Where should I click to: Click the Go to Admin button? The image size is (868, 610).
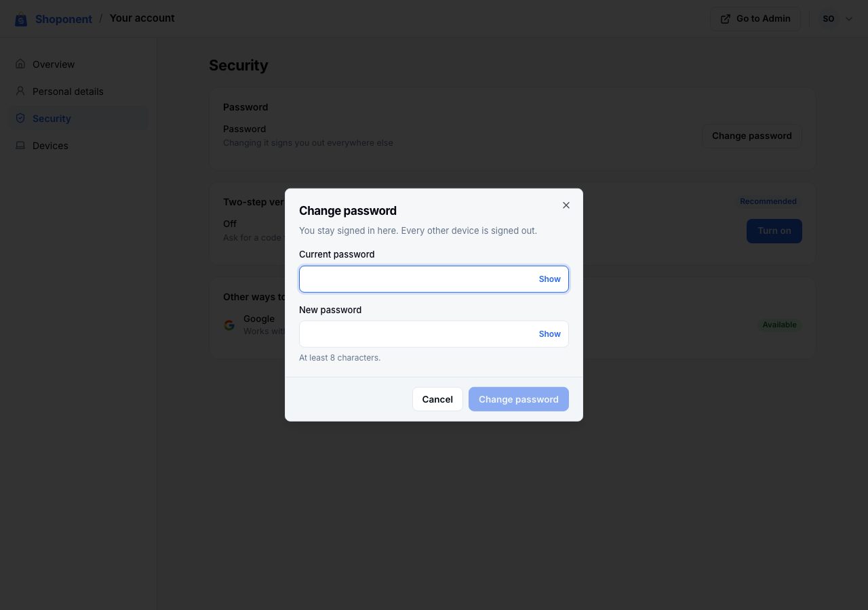(755, 19)
